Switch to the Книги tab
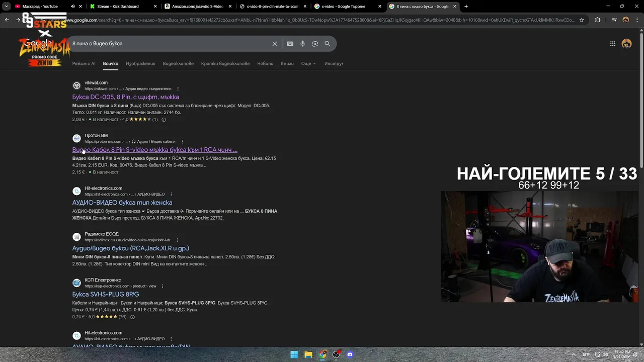 pos(287,64)
